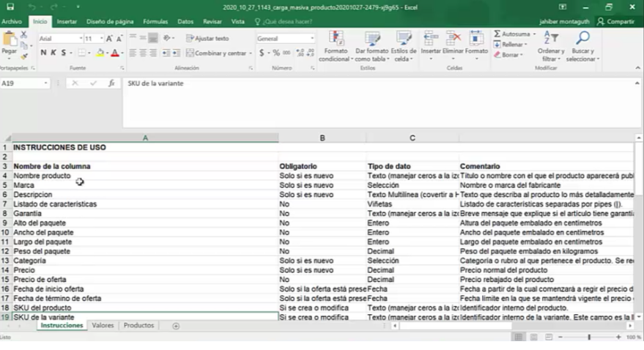Image resolution: width=644 pixels, height=350 pixels.
Task: Switch to the Revisar tab
Action: click(x=212, y=21)
